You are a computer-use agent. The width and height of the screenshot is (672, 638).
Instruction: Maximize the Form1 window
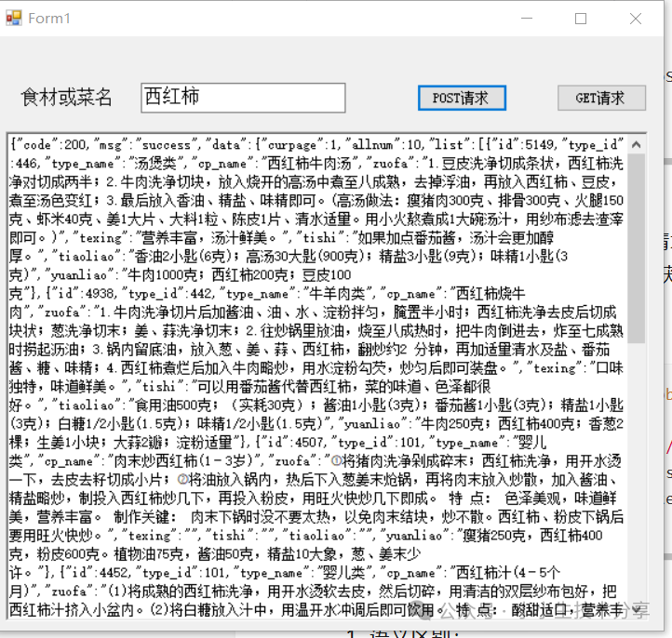click(x=581, y=19)
